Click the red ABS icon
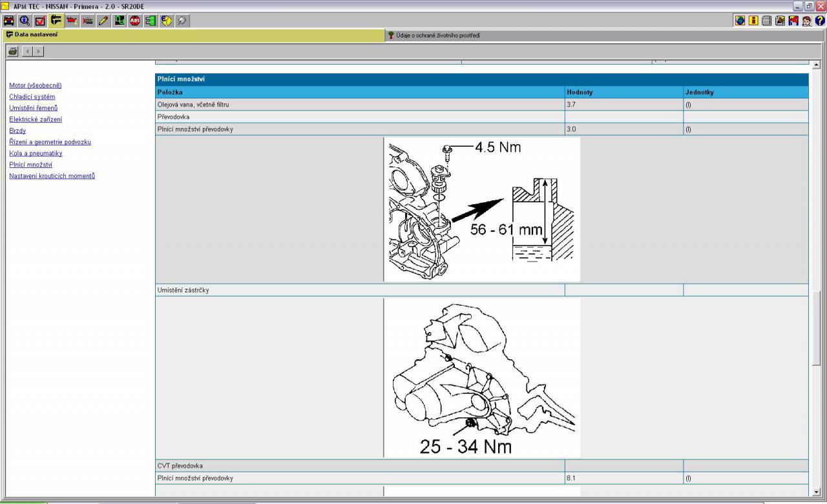Image resolution: width=827 pixels, height=504 pixels. click(x=135, y=21)
